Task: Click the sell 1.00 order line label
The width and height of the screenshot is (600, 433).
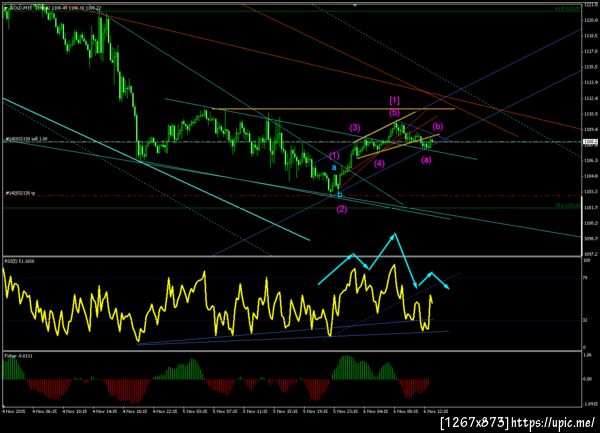Action: click(26, 139)
